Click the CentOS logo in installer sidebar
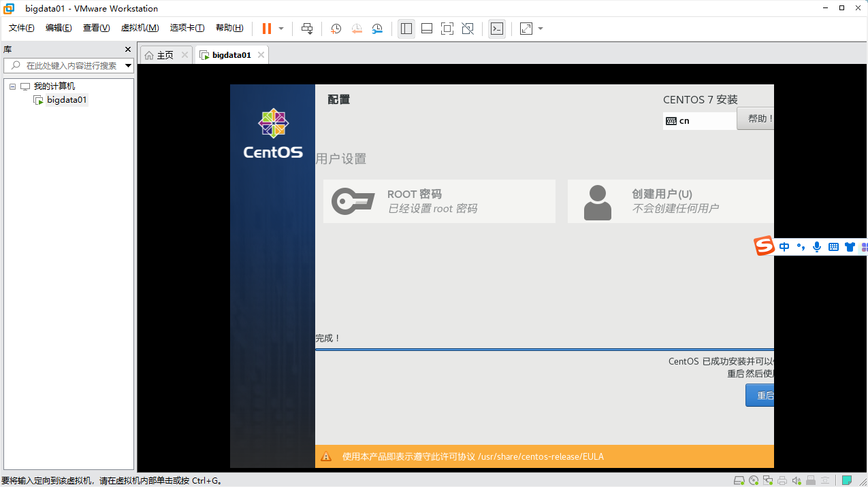 [x=273, y=133]
